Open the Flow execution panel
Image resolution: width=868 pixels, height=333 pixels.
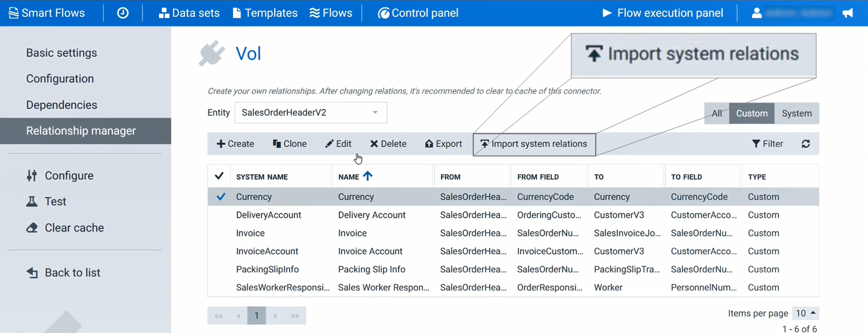(x=663, y=13)
